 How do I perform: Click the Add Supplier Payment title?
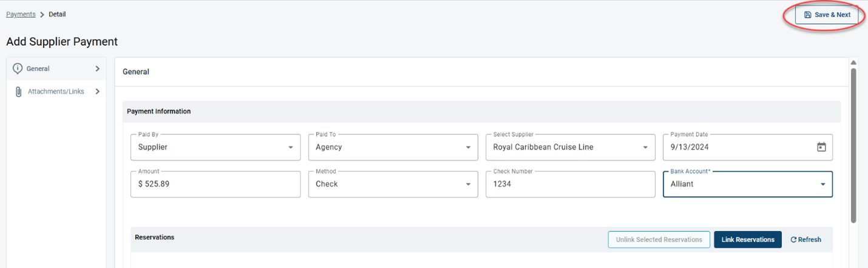coord(62,42)
